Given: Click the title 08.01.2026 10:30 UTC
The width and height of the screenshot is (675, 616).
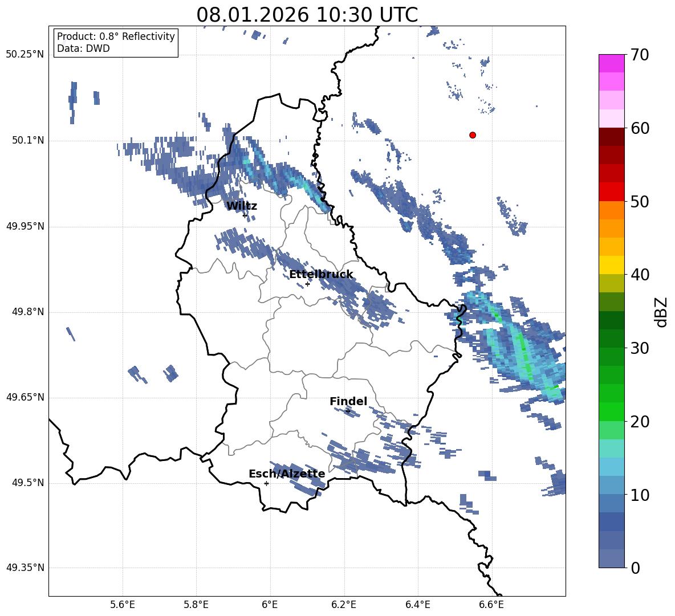Looking at the screenshot, I should 307,15.
